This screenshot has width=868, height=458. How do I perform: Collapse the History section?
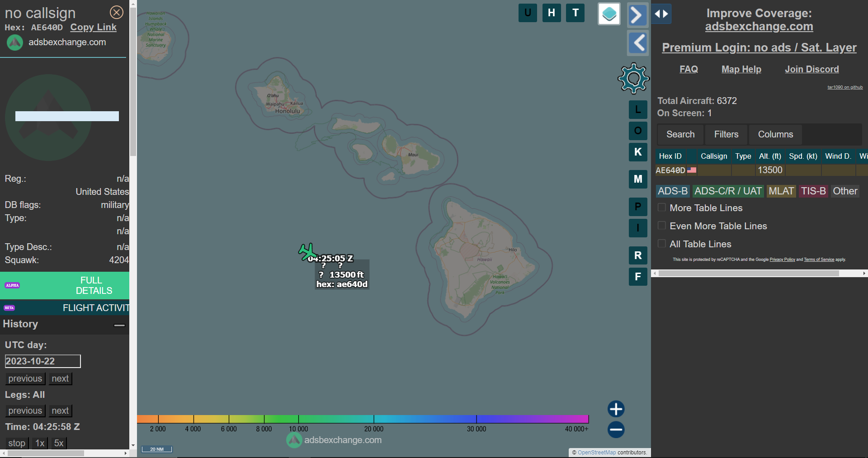pyautogui.click(x=119, y=325)
